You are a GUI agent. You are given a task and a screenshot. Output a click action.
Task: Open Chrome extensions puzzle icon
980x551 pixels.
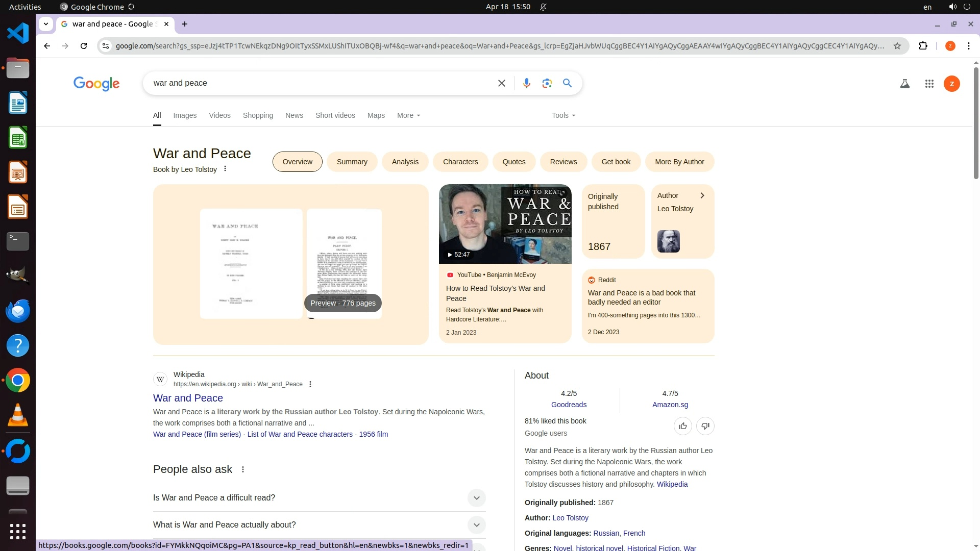(923, 46)
